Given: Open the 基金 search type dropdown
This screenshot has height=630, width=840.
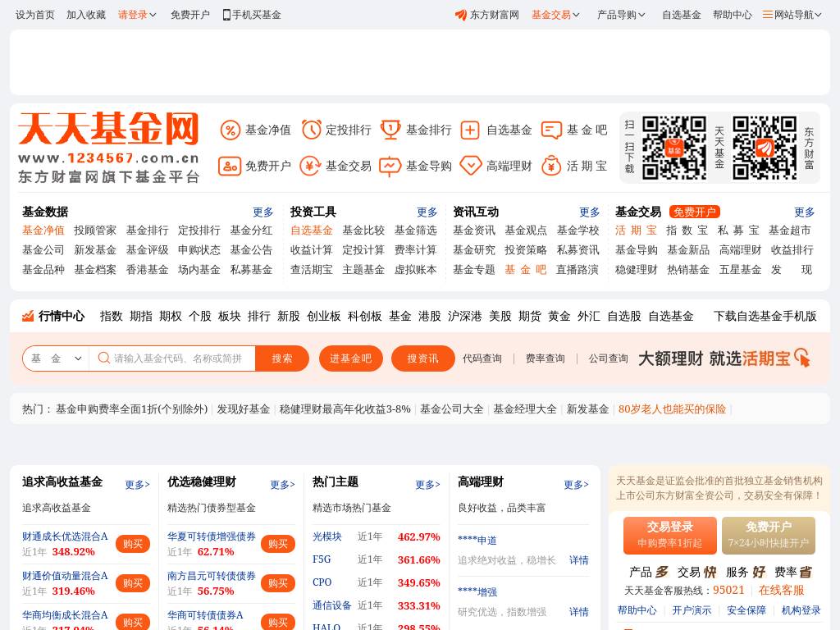Looking at the screenshot, I should (x=57, y=358).
